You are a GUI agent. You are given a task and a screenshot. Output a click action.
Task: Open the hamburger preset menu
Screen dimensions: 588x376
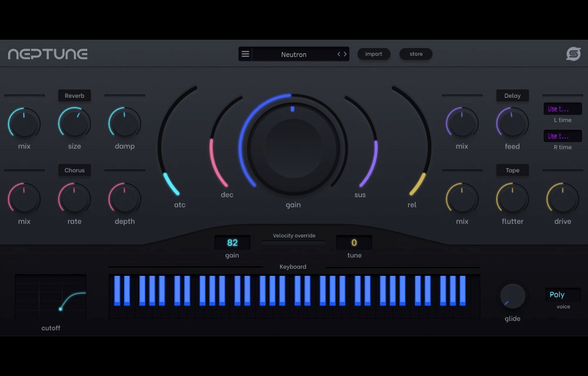click(x=245, y=54)
